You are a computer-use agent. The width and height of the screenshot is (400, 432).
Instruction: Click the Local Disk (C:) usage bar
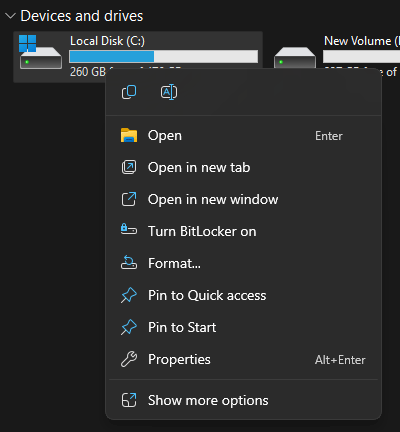(x=164, y=56)
